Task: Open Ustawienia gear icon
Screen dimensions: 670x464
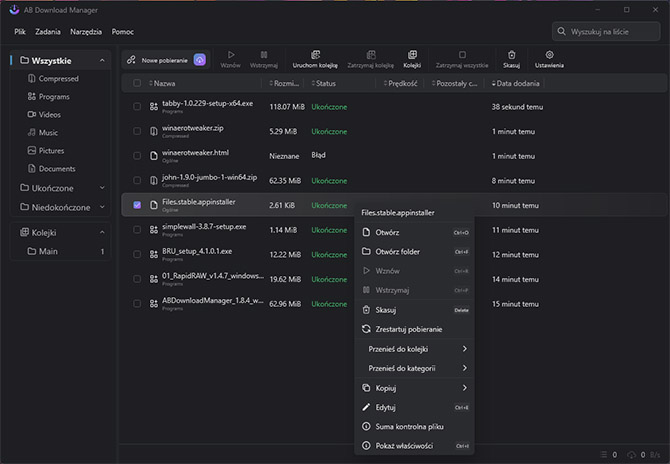Action: (549, 55)
